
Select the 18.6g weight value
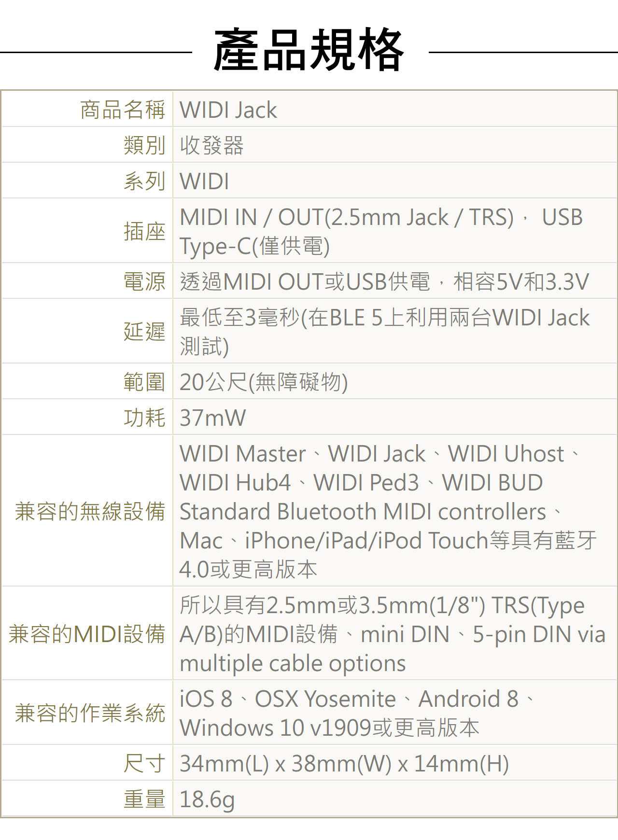pos(207,799)
